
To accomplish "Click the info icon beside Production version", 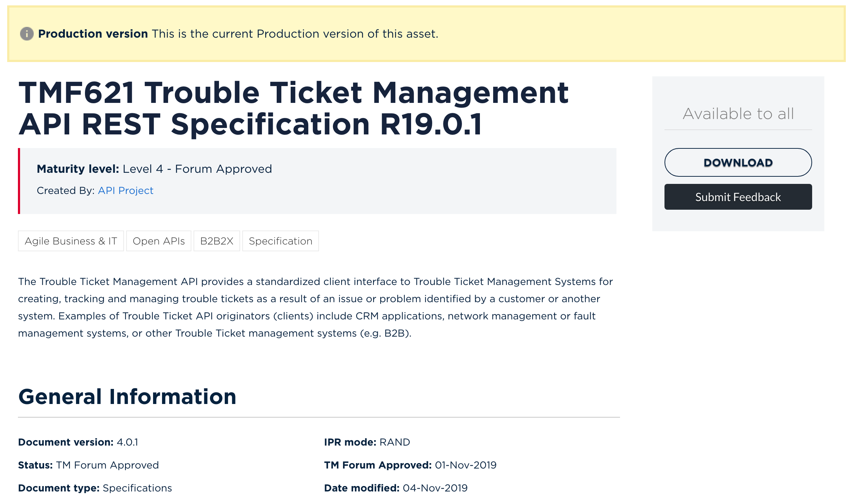I will pyautogui.click(x=27, y=34).
